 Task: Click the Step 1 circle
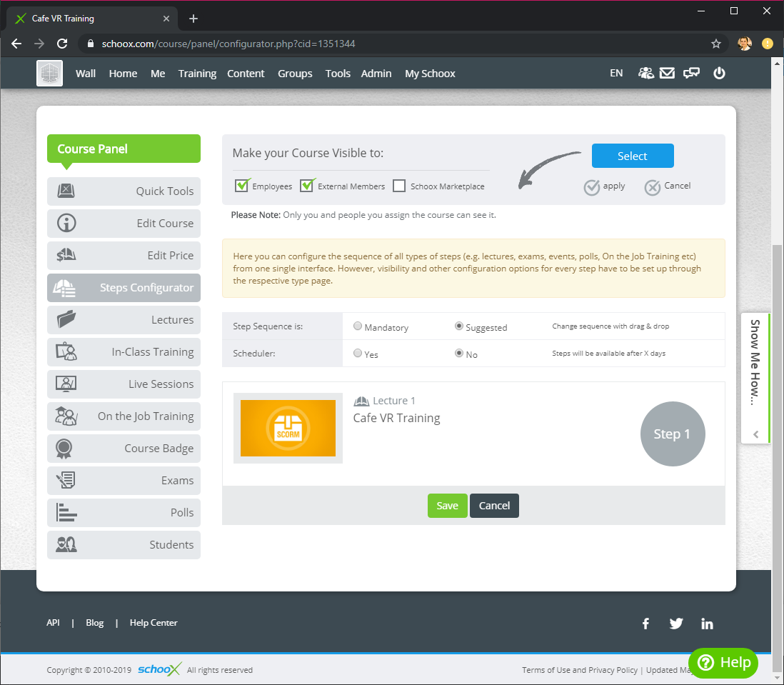tap(673, 434)
